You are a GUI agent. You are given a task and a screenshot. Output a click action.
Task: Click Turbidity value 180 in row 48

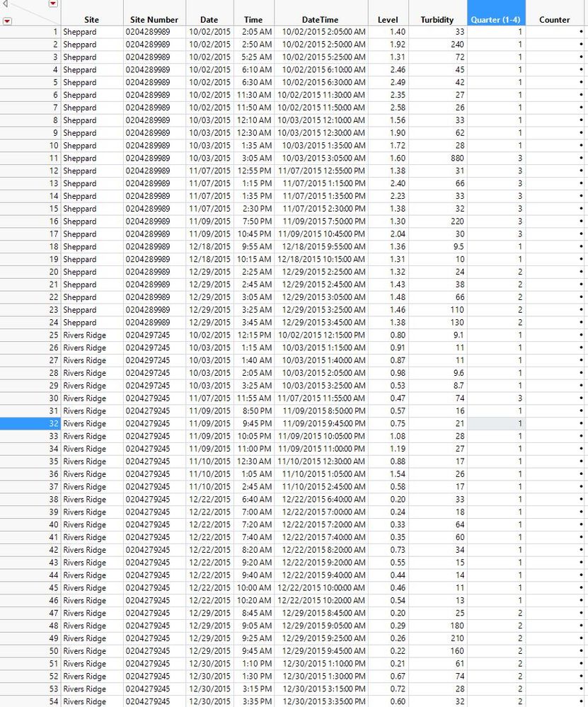(457, 626)
